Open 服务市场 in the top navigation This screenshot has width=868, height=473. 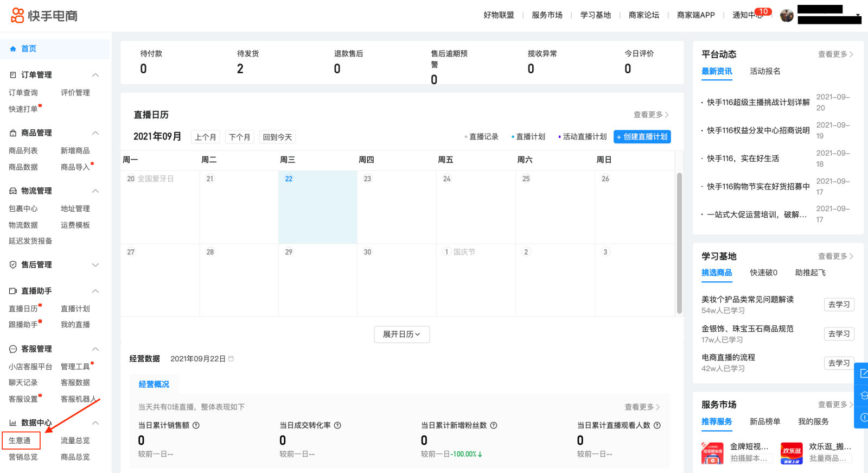click(x=547, y=15)
